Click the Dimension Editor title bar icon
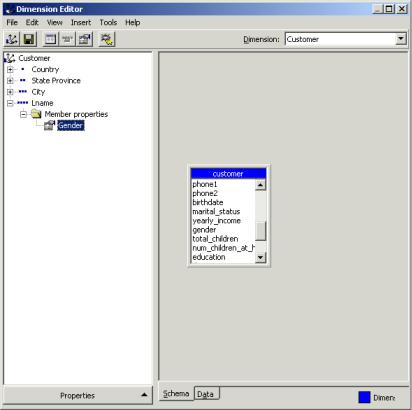Viewport: 412px width, 410px height. pos(9,9)
